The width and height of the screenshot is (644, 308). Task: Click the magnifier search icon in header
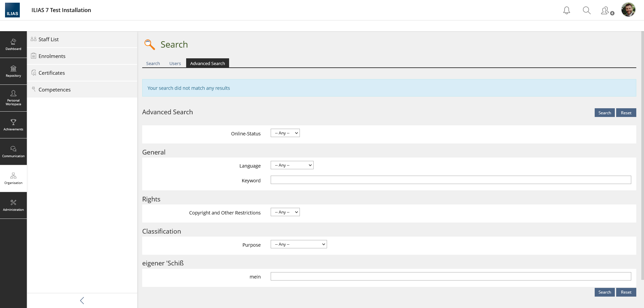pyautogui.click(x=586, y=10)
